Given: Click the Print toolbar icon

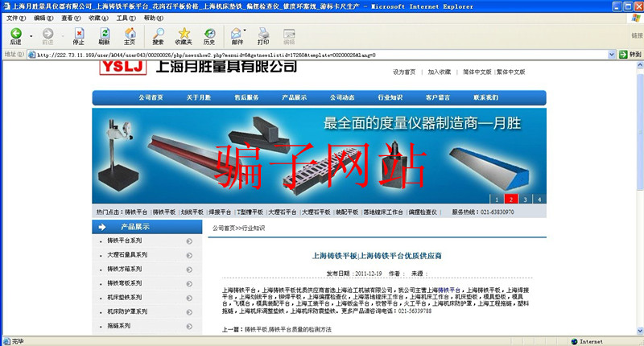Looking at the screenshot, I should (x=263, y=36).
